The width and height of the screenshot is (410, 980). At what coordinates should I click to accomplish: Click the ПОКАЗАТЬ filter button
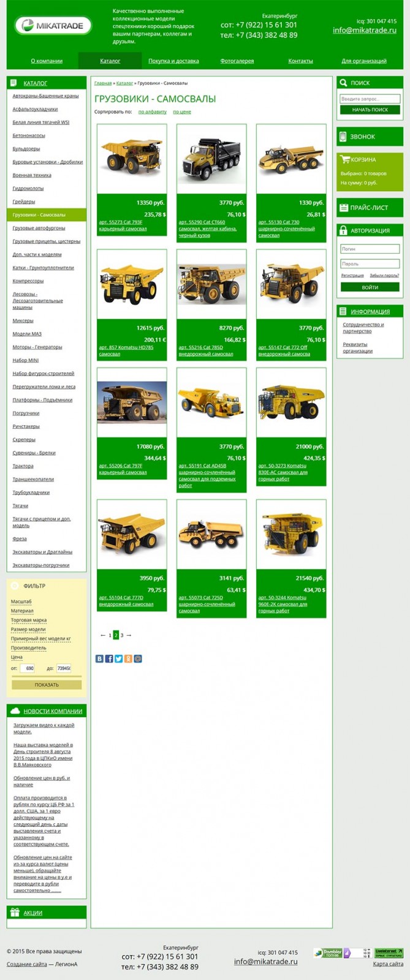(x=47, y=685)
